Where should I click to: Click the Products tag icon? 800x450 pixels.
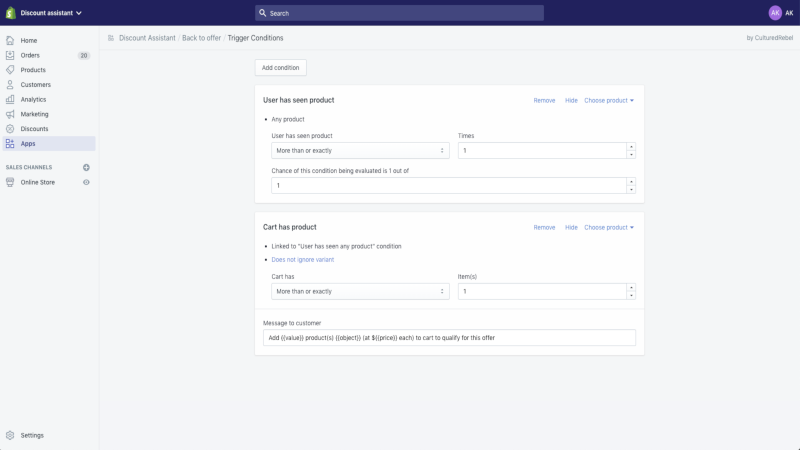tap(10, 70)
